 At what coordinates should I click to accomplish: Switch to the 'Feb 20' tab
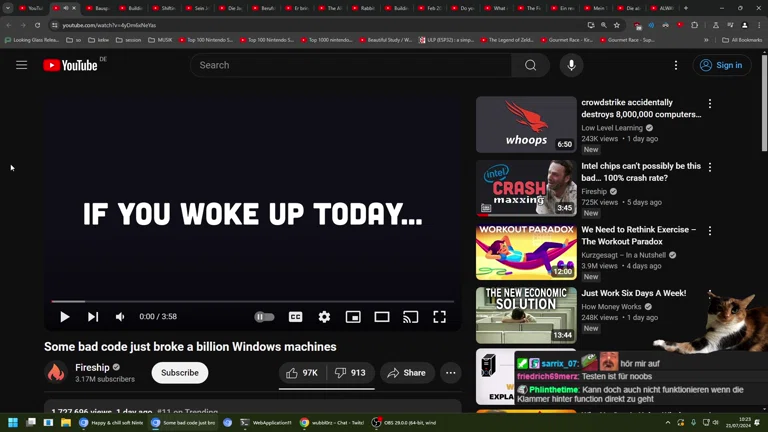point(431,8)
